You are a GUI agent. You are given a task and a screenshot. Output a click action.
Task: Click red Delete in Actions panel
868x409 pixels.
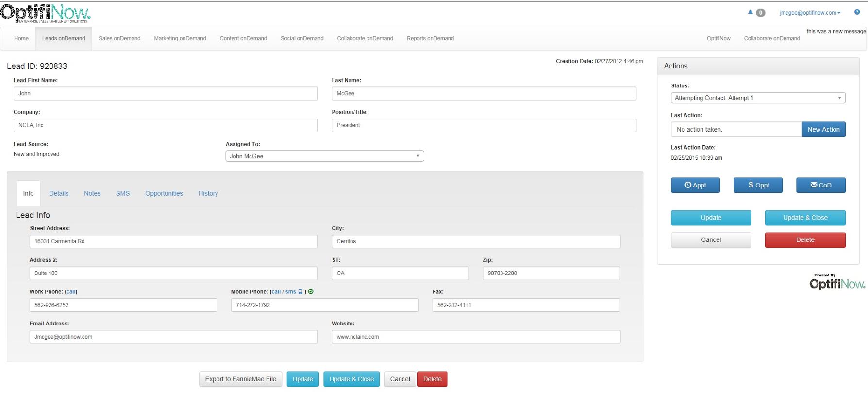[x=805, y=240]
